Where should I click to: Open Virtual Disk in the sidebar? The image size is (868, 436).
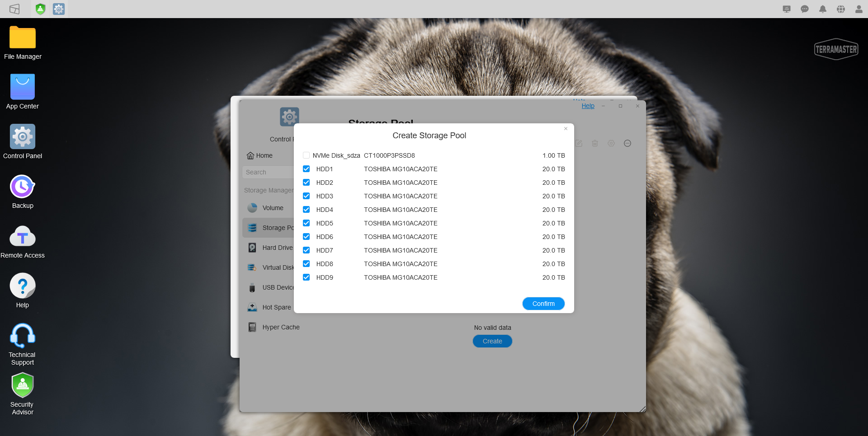[268, 267]
